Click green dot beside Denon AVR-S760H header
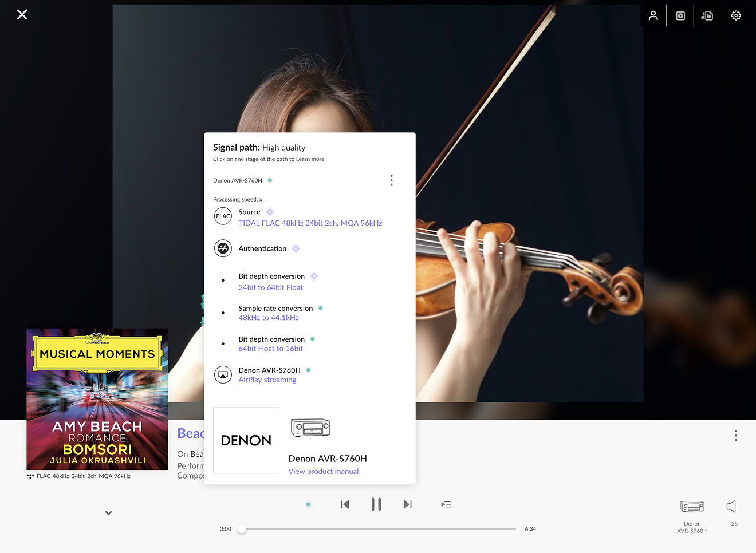Image resolution: width=756 pixels, height=553 pixels. click(x=270, y=180)
